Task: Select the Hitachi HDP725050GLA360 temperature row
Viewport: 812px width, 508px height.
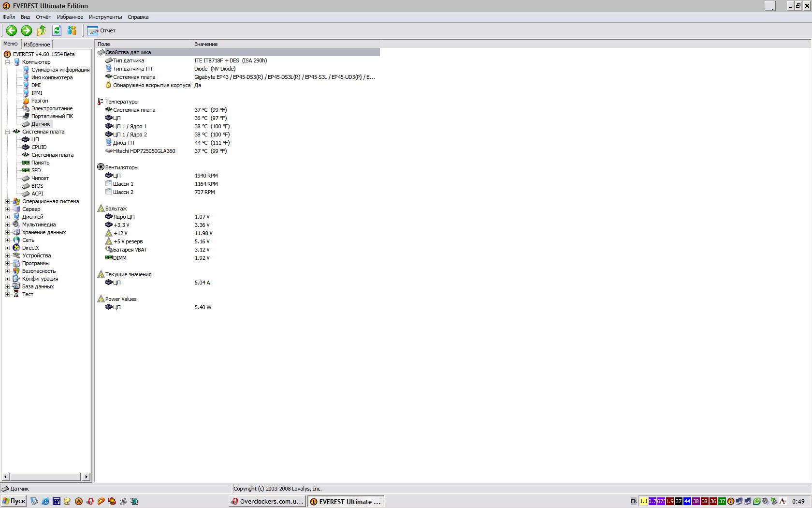Action: point(238,151)
